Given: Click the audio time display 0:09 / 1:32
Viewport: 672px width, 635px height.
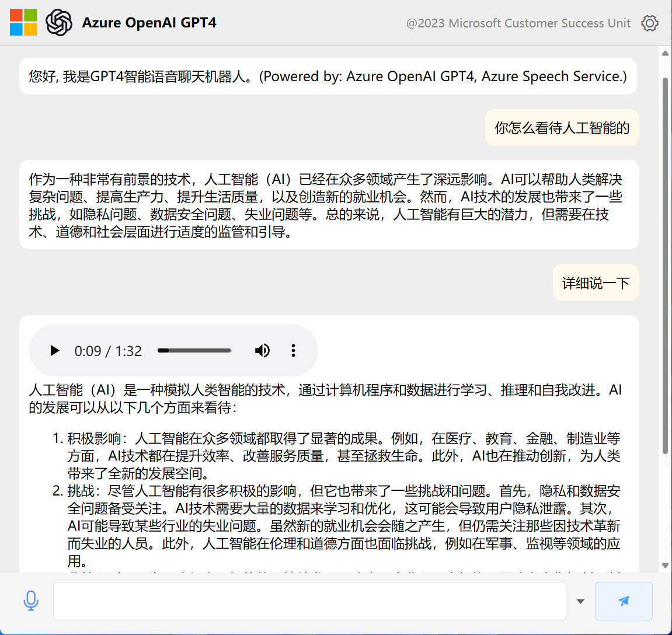Looking at the screenshot, I should (108, 351).
